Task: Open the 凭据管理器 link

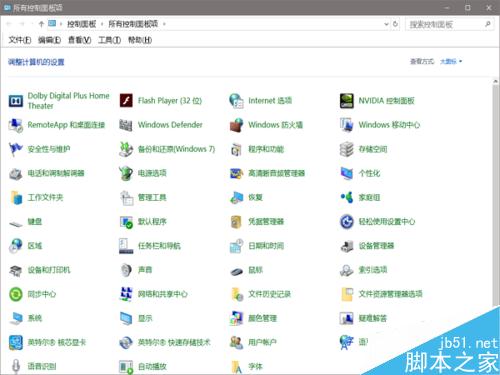Action: [266, 222]
